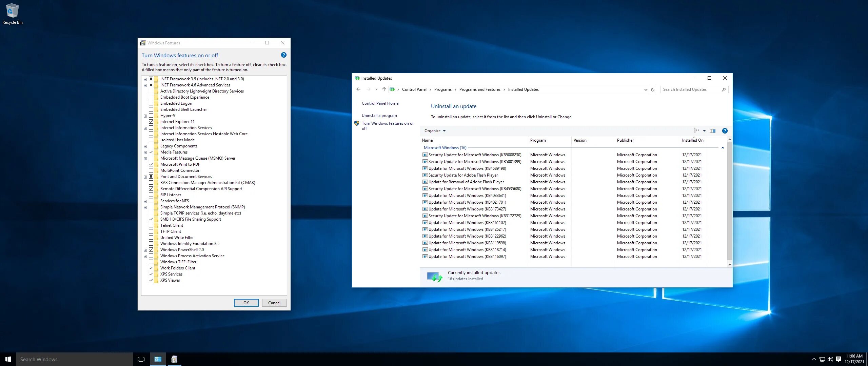Screen dimensions: 868x366
Task: Enable the Telnet Client checkbox
Action: pyautogui.click(x=151, y=225)
